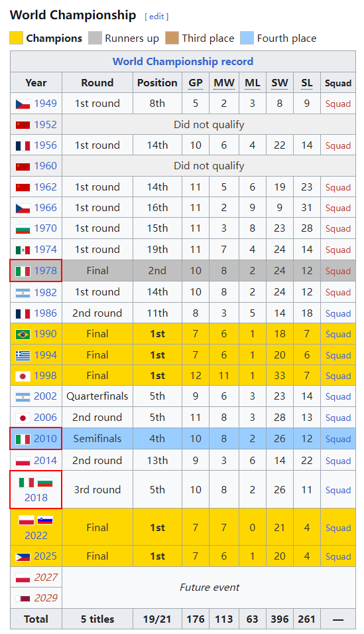Click the Mexico flag icon beside 1974

point(23,250)
